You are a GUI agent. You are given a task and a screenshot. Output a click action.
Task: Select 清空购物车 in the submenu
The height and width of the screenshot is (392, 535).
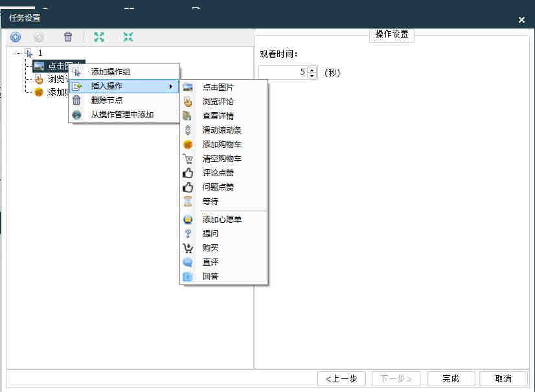pyautogui.click(x=224, y=159)
